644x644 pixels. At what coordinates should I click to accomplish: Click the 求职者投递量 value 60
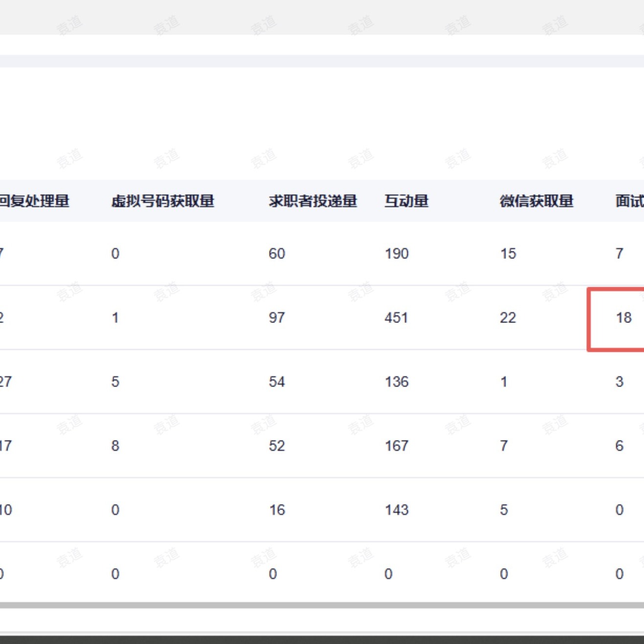tap(276, 254)
